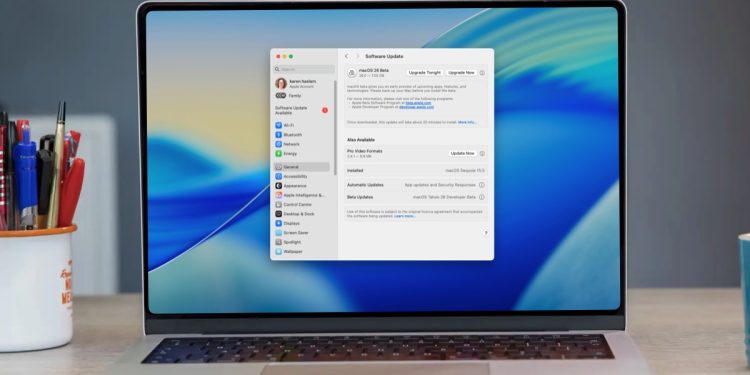750x375 pixels.
Task: Click the Installed macOS Sequoia row
Action: 415,170
